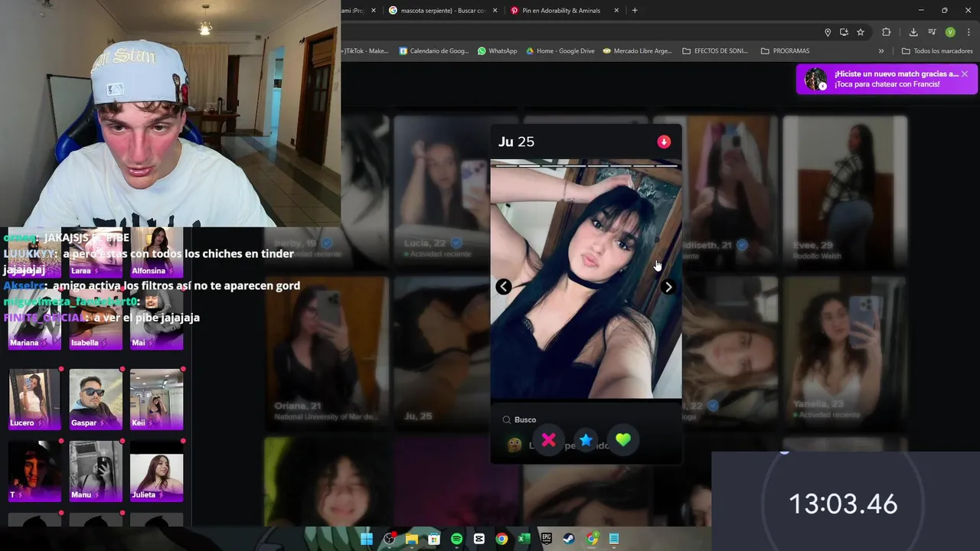Open Excel from the taskbar
Viewport: 980px width, 551px height.
tap(524, 539)
